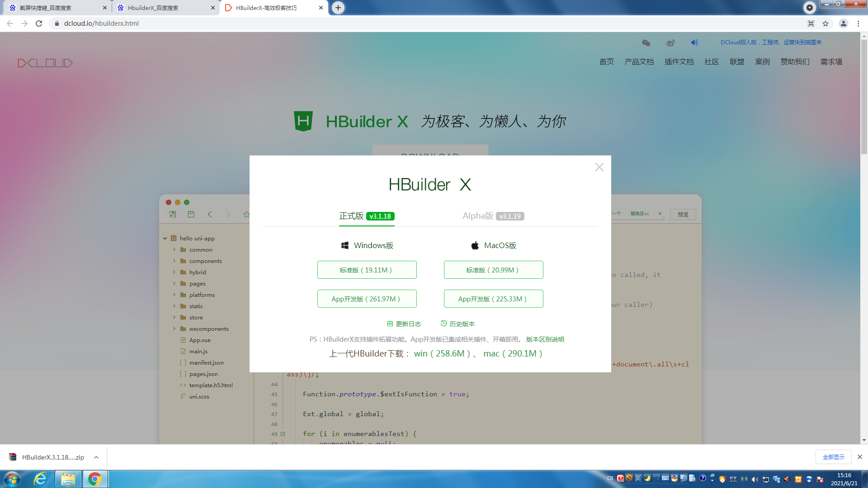Click the page vertical scrollbar thumb

[864, 97]
